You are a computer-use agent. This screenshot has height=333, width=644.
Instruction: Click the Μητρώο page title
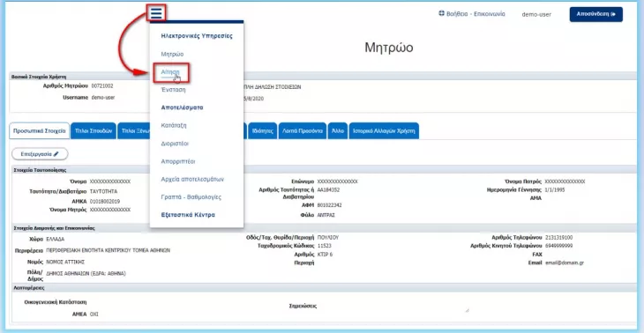pyautogui.click(x=389, y=48)
